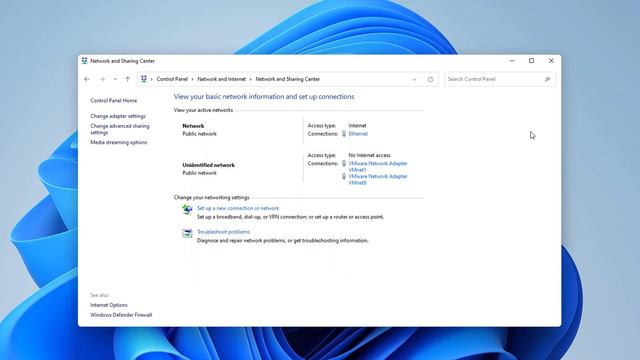Open Change advanced sharing settings
640x360 pixels.
coord(120,129)
